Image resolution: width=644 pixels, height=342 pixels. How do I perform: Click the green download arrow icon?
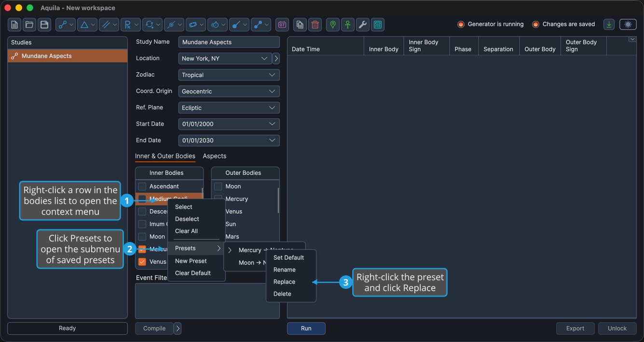click(x=609, y=25)
